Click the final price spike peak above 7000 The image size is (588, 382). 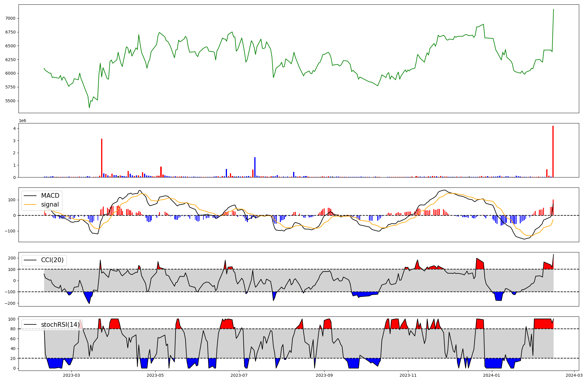pos(553,9)
